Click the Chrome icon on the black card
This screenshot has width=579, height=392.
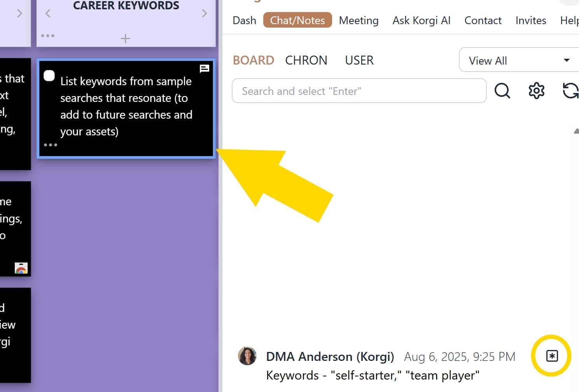click(21, 268)
